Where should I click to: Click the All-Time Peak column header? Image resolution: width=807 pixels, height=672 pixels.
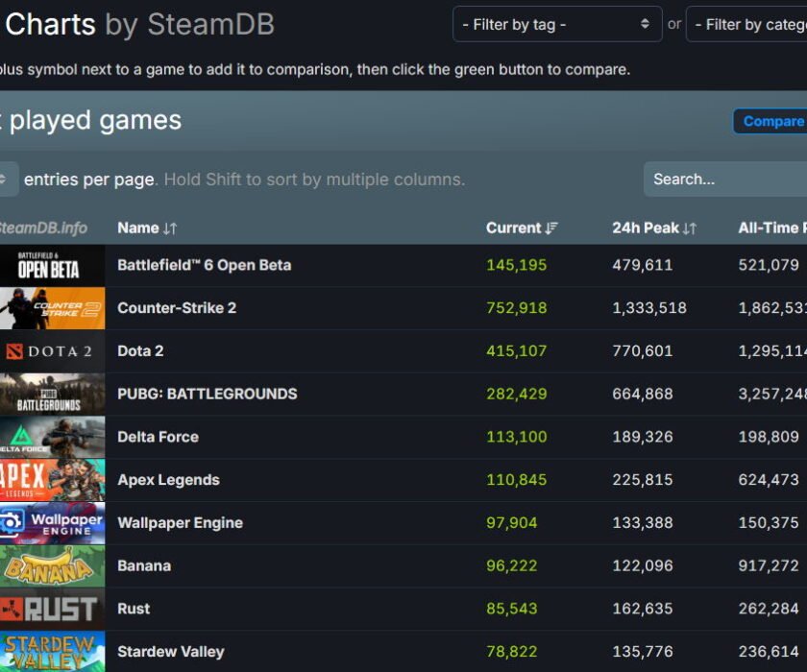click(772, 228)
